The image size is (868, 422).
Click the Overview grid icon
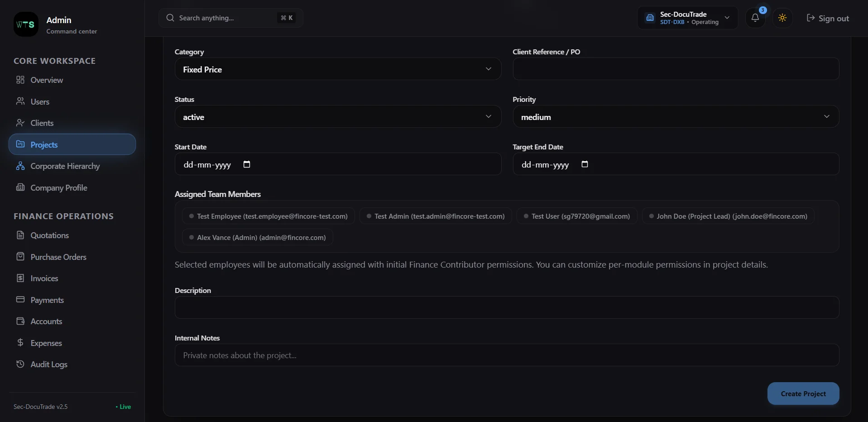coord(20,80)
